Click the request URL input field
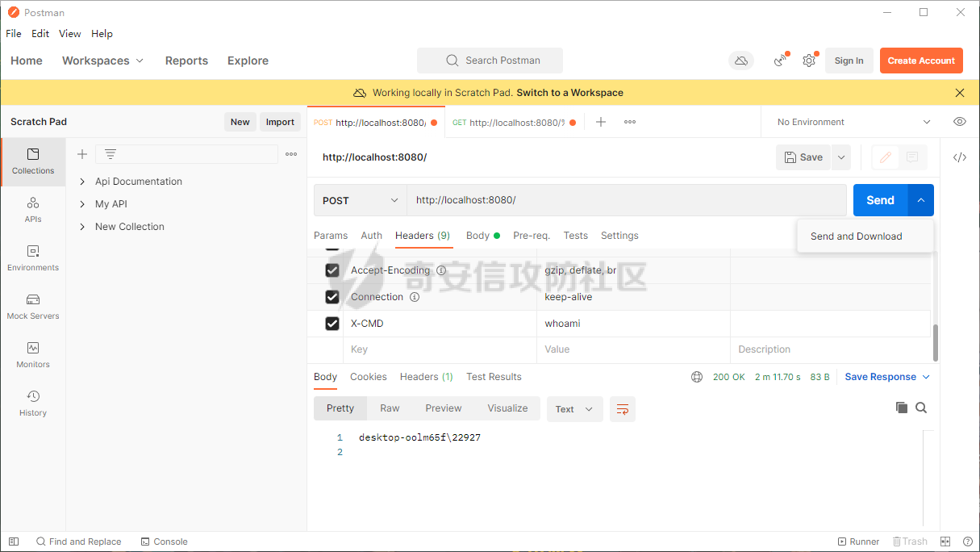980x552 pixels. coord(627,200)
